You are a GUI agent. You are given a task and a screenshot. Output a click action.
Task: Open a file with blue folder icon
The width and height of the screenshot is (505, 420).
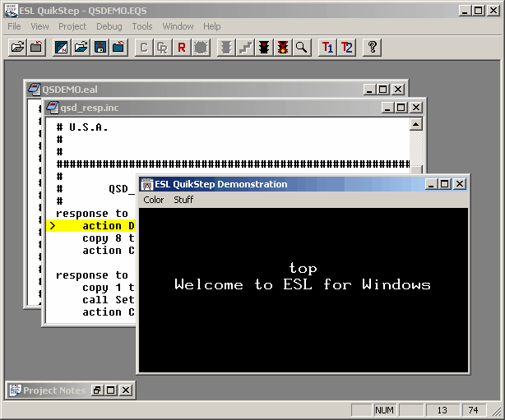click(81, 48)
